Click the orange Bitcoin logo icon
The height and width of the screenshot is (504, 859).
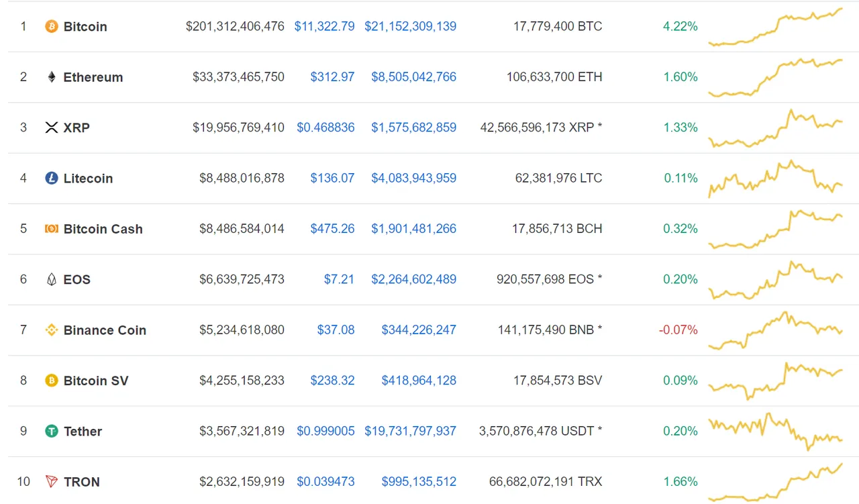[x=52, y=27]
